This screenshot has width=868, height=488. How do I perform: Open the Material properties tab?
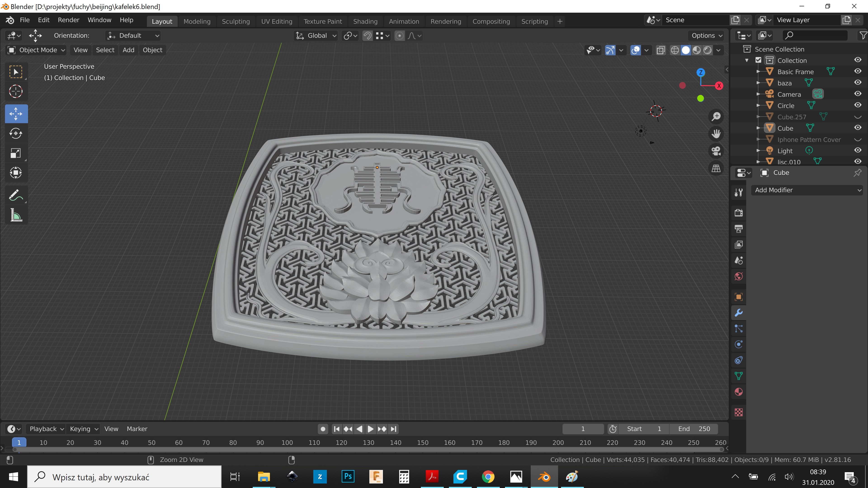(x=739, y=392)
